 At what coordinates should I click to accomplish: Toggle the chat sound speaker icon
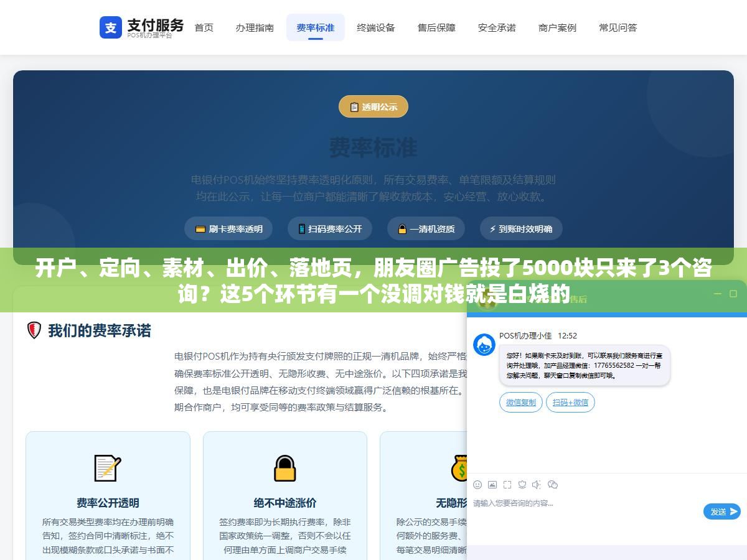tap(537, 485)
